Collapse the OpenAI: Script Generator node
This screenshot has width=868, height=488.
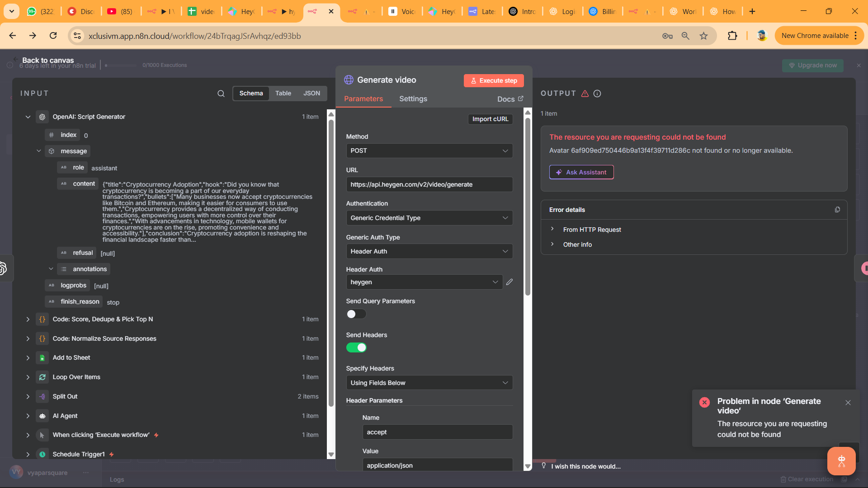tap(28, 117)
